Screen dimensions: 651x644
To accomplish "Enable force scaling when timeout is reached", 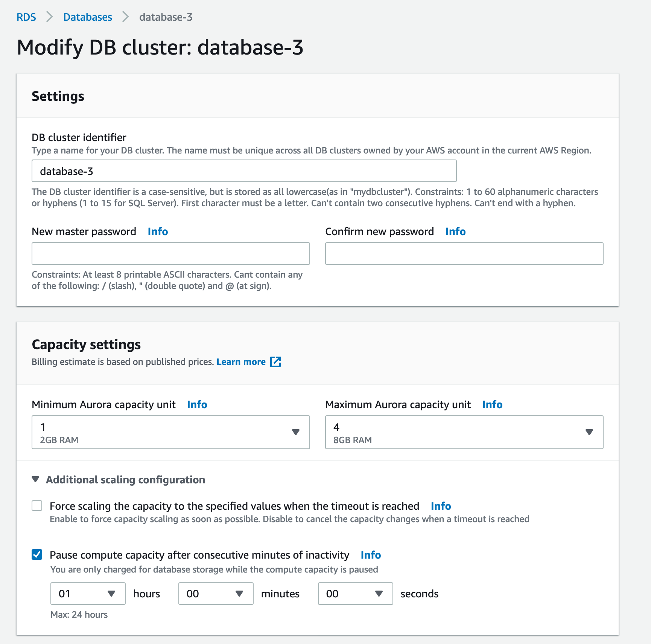I will 37,506.
